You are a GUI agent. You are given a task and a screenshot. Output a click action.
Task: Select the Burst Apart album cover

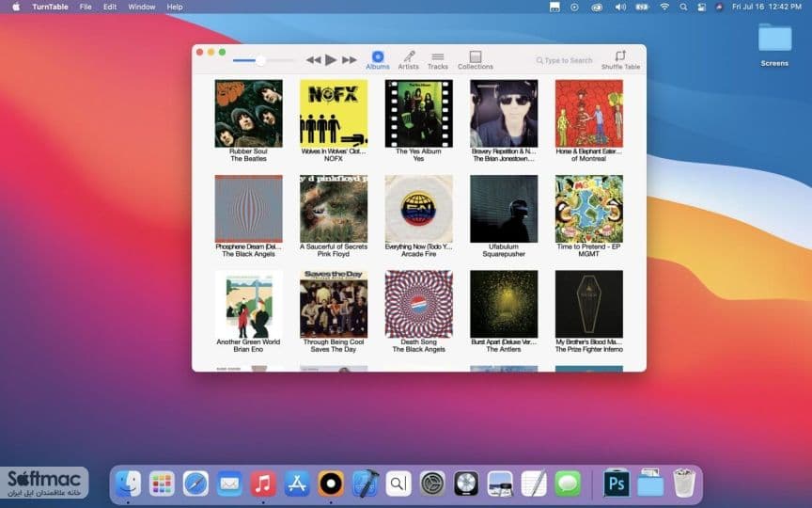504,304
